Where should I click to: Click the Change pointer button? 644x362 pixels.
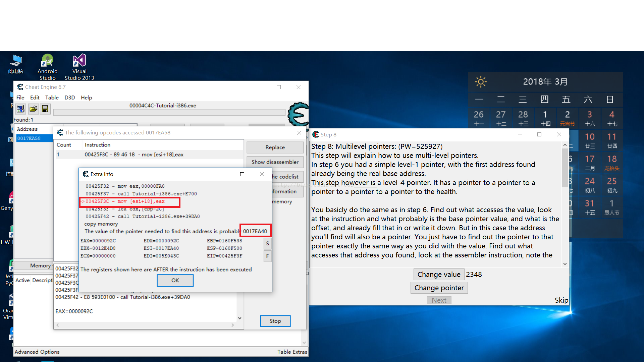click(x=439, y=288)
